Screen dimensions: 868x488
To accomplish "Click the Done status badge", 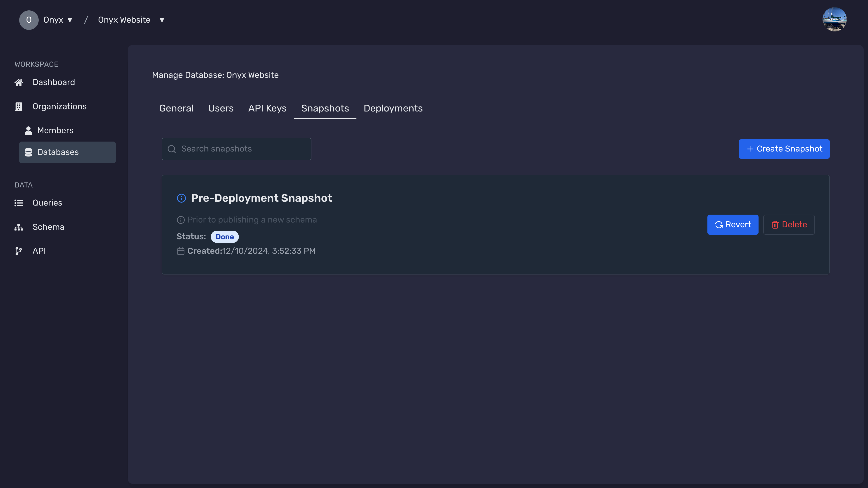I will click(x=224, y=237).
